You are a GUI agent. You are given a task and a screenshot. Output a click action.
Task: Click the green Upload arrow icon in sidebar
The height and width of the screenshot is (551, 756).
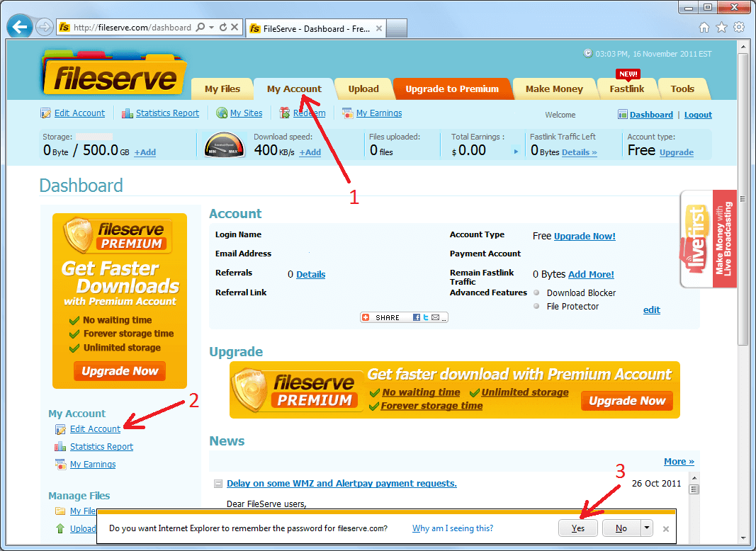[60, 528]
